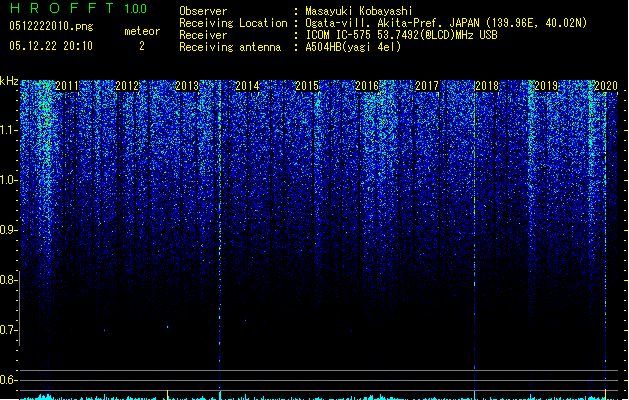Image resolution: width=629 pixels, height=400 pixels.
Task: Click the kHz axis unit label
Action: coord(9,81)
